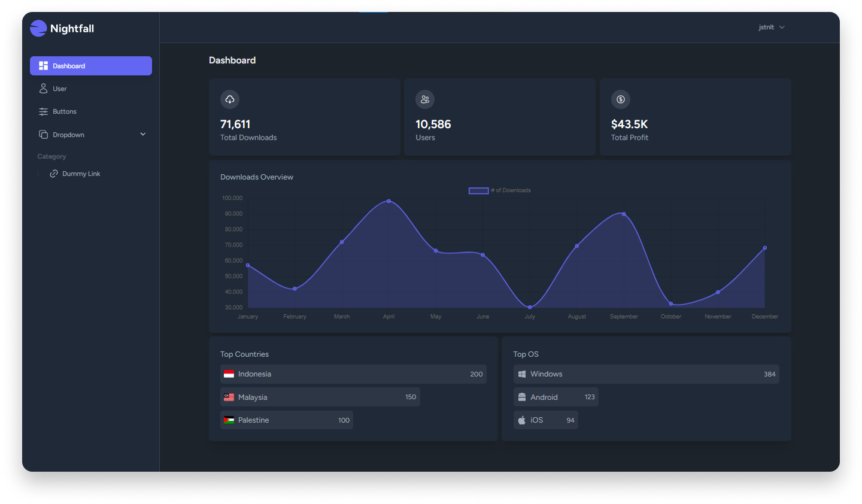Open the jstnlt account dropdown
Screen dimensions: 862x504
tap(772, 27)
